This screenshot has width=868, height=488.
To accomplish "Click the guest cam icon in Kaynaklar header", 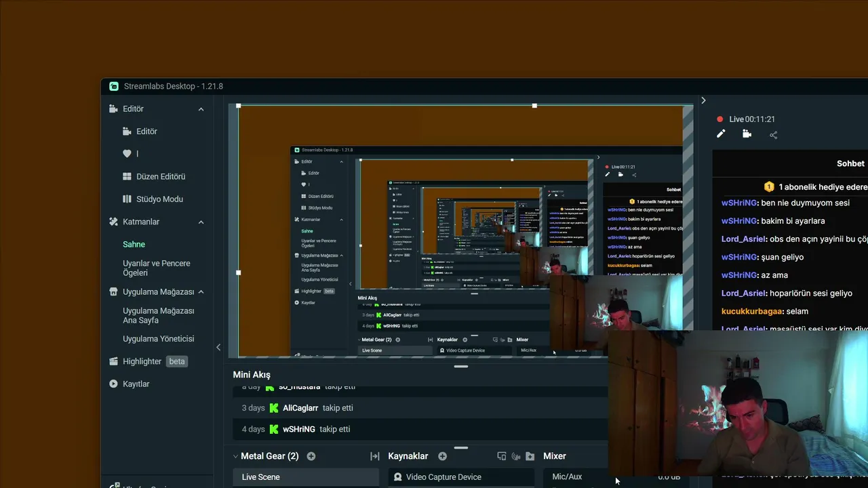I will coord(516,456).
